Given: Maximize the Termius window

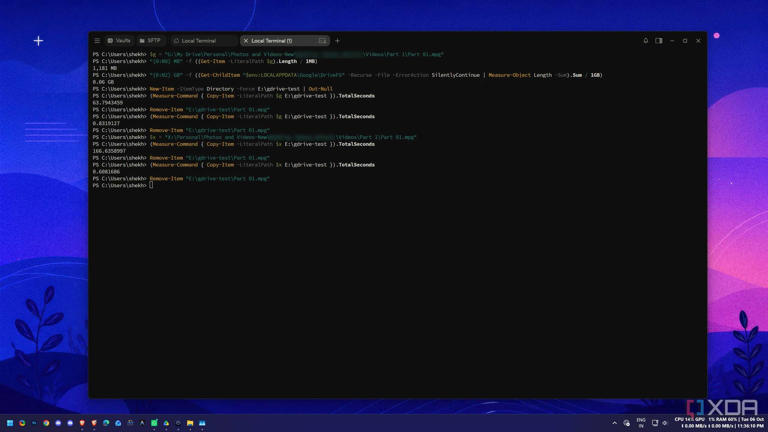Looking at the screenshot, I should pyautogui.click(x=685, y=41).
